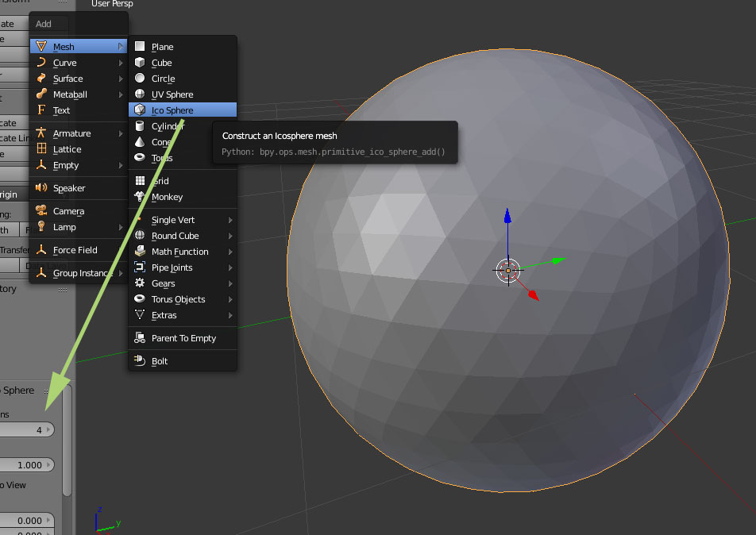Click the UV Sphere icon
756x535 pixels.
[x=140, y=94]
